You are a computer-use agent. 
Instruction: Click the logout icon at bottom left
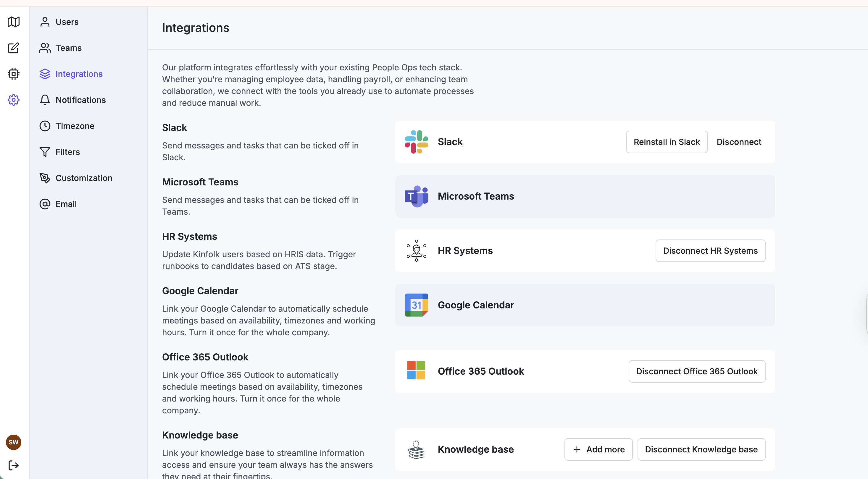click(14, 465)
